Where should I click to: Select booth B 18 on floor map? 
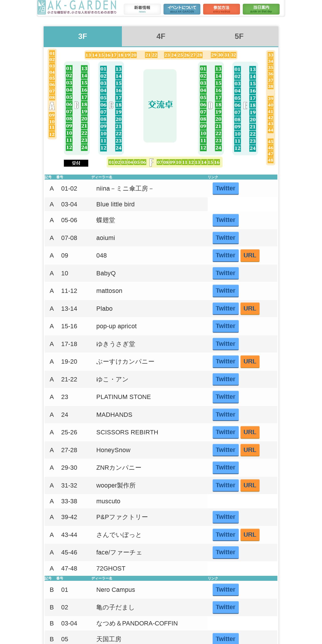pyautogui.click(x=84, y=104)
